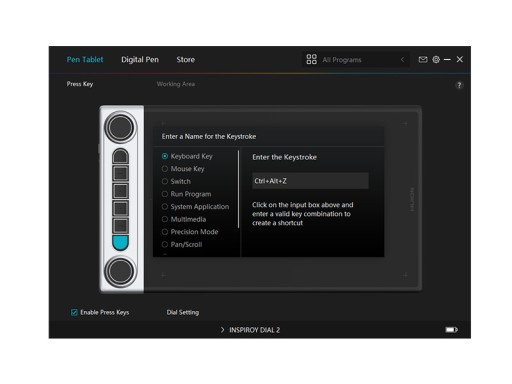Choose the Precision Mode radio option
The height and width of the screenshot is (384, 512).
click(165, 232)
